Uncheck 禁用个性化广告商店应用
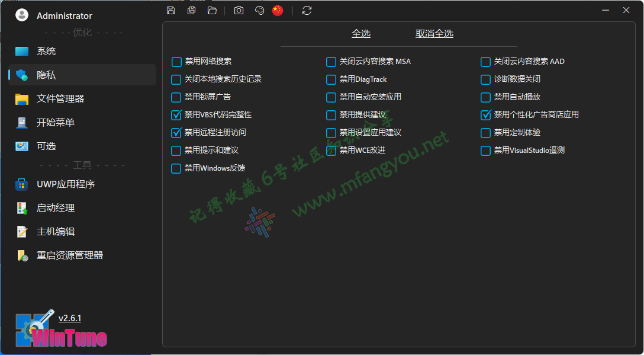This screenshot has width=644, height=355. [486, 115]
